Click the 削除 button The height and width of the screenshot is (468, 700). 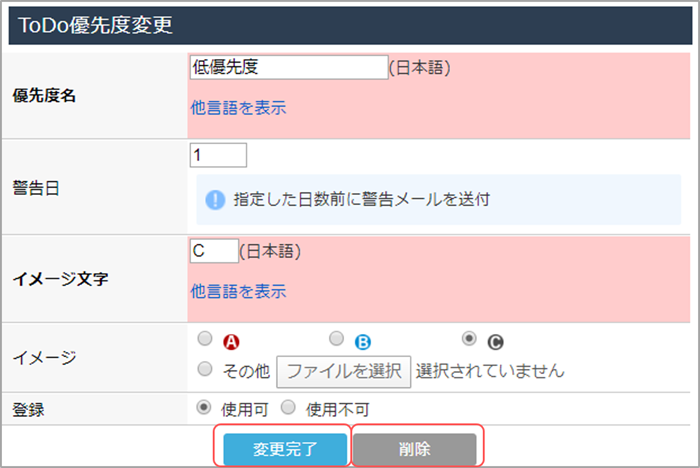click(x=415, y=449)
